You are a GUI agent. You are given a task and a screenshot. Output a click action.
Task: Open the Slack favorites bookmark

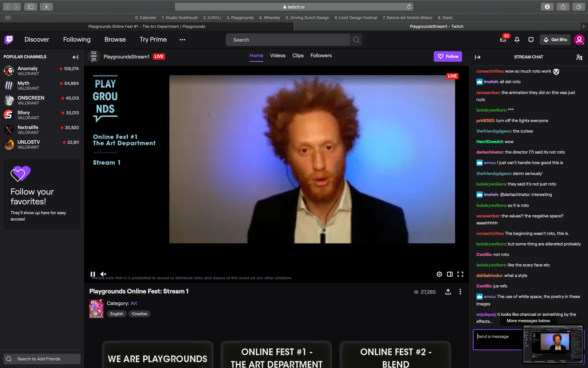[445, 17]
